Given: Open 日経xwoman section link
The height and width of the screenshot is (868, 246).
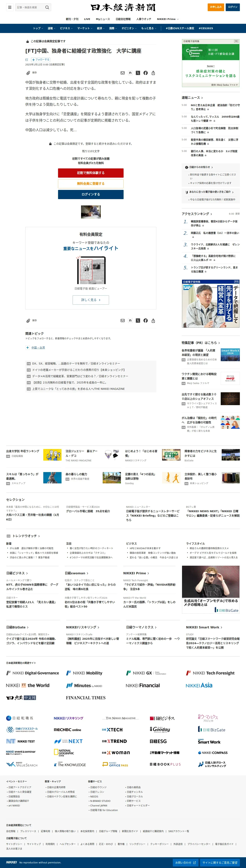Looking at the screenshot, I should point(77,573).
